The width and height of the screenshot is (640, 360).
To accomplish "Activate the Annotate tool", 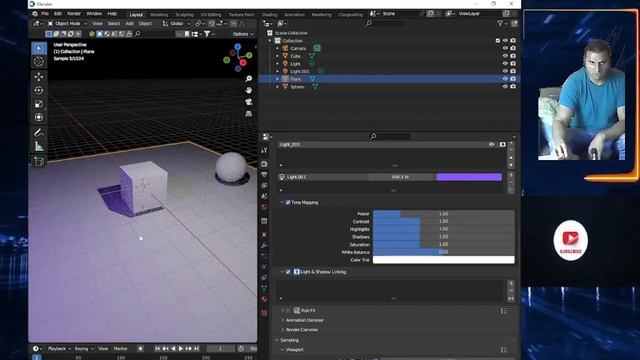I will (39, 133).
